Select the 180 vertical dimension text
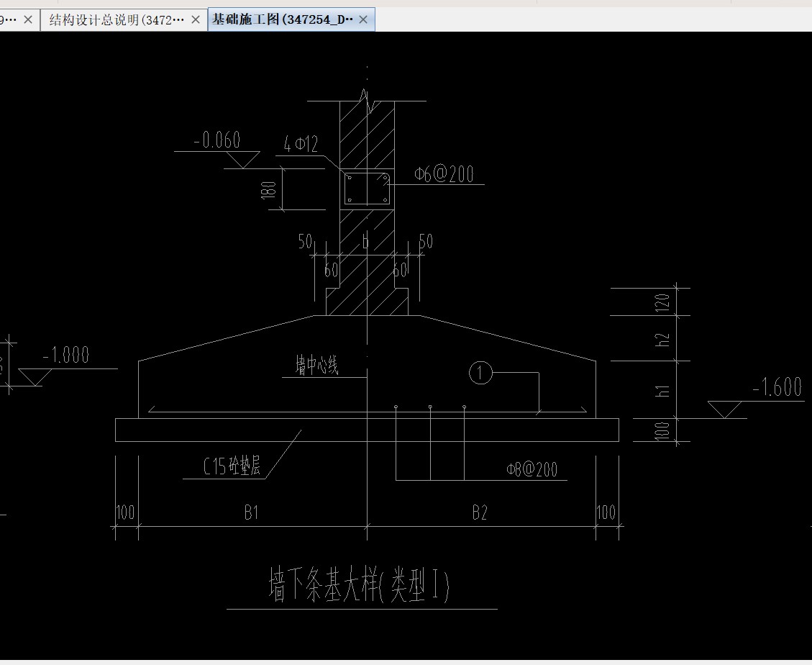 [269, 190]
